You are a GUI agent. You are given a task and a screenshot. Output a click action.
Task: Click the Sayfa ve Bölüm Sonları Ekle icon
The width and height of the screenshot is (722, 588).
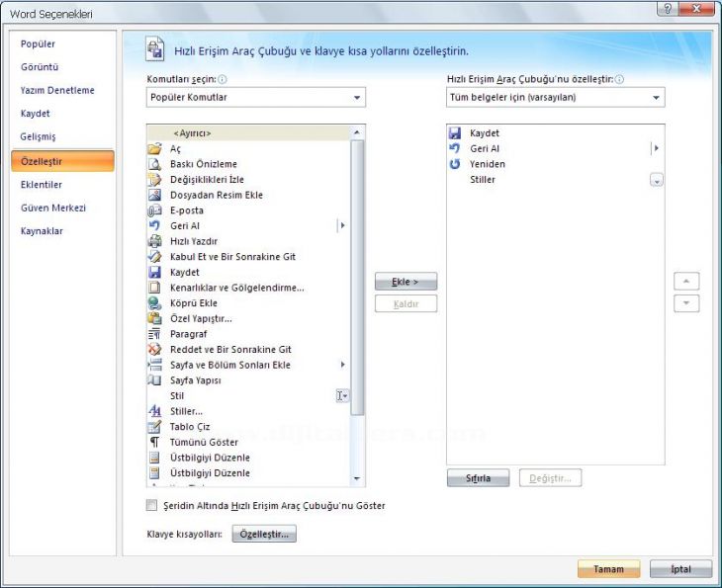[x=154, y=365]
